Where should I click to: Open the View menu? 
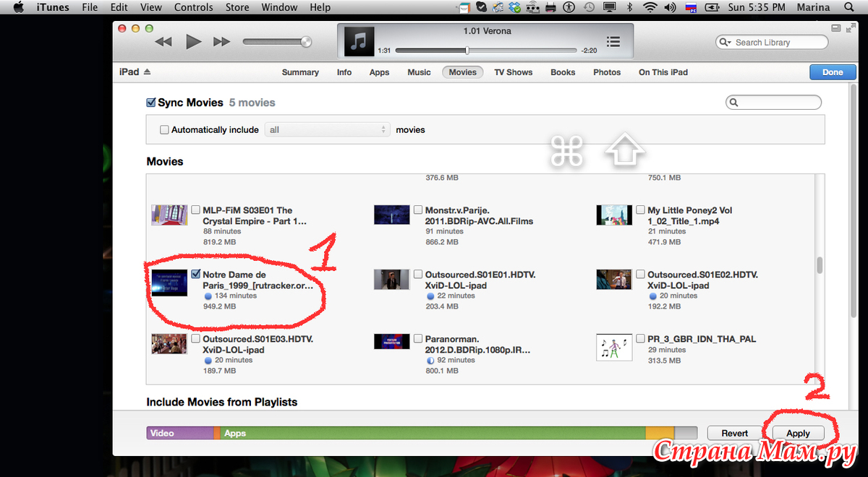[151, 8]
